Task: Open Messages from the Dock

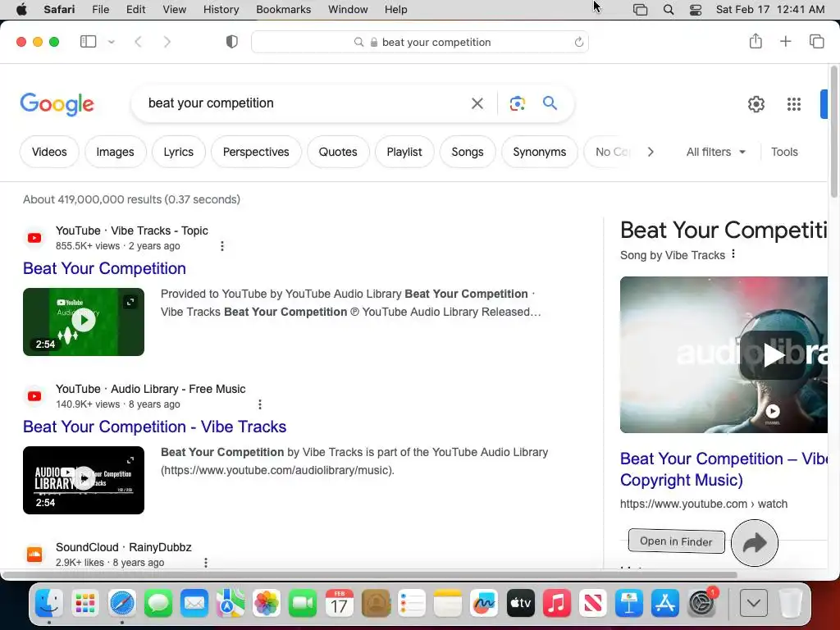Action: 158,603
